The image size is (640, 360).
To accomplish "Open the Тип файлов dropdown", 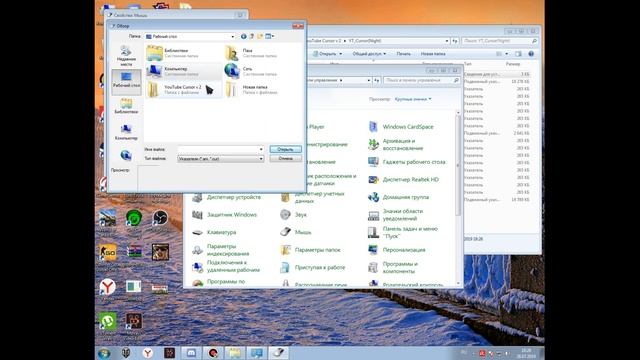I will [220, 159].
